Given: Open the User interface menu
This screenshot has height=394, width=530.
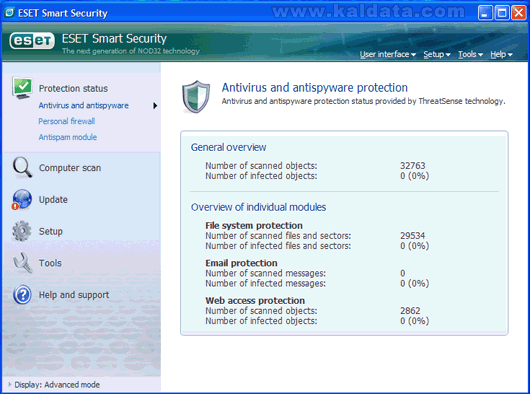Looking at the screenshot, I should pyautogui.click(x=387, y=54).
